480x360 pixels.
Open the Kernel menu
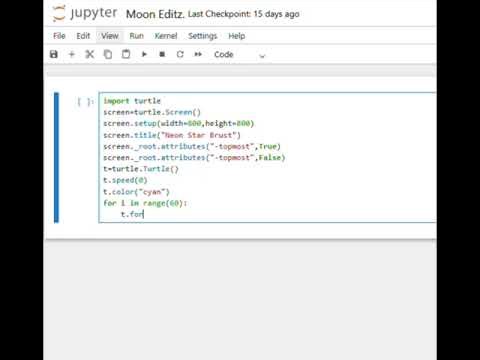(x=166, y=36)
